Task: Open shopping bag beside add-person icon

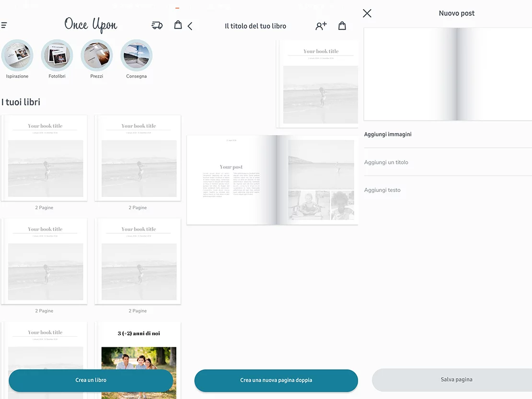Action: pyautogui.click(x=342, y=26)
